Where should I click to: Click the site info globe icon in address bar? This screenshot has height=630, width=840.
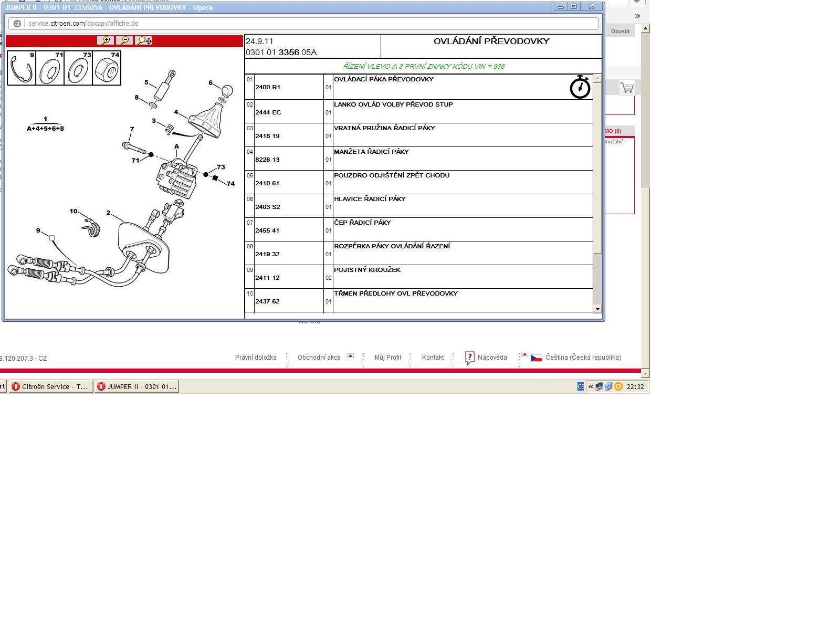(17, 24)
